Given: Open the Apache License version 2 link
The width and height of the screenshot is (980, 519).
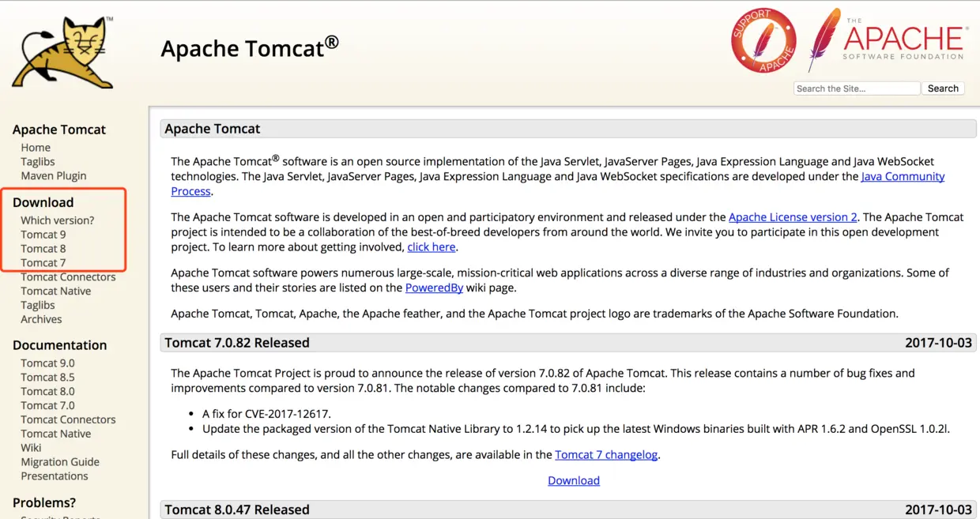Looking at the screenshot, I should pyautogui.click(x=793, y=217).
